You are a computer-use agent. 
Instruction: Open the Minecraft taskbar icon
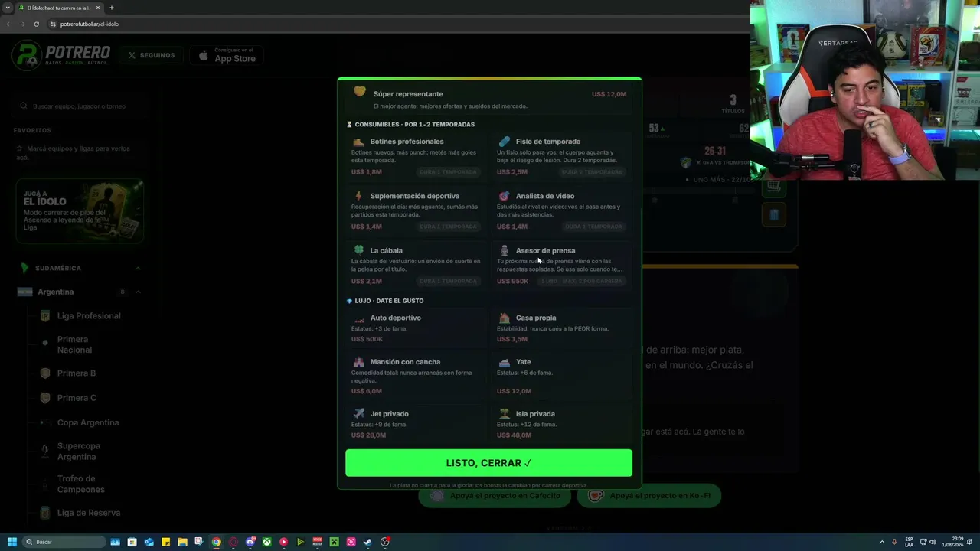[x=334, y=542]
